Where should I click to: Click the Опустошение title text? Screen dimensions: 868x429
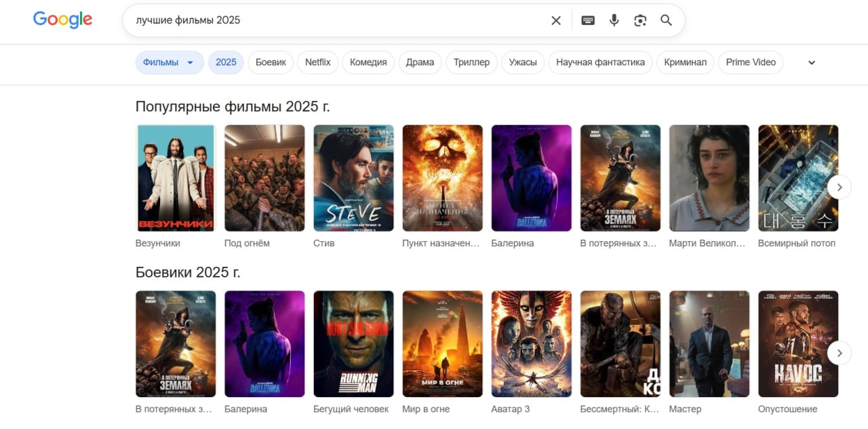coord(787,409)
